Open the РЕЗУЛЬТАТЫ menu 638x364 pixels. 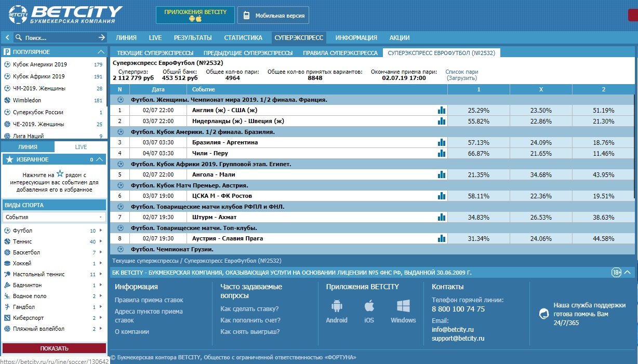tap(193, 37)
